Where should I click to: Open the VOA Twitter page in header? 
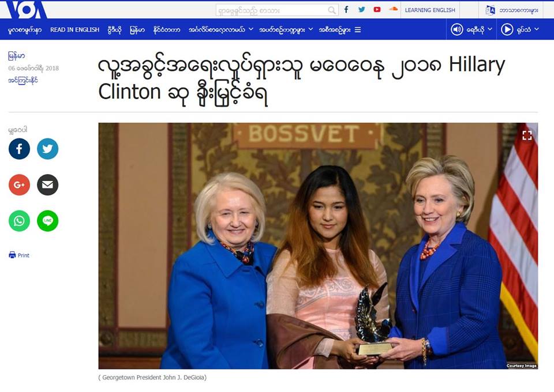361,10
